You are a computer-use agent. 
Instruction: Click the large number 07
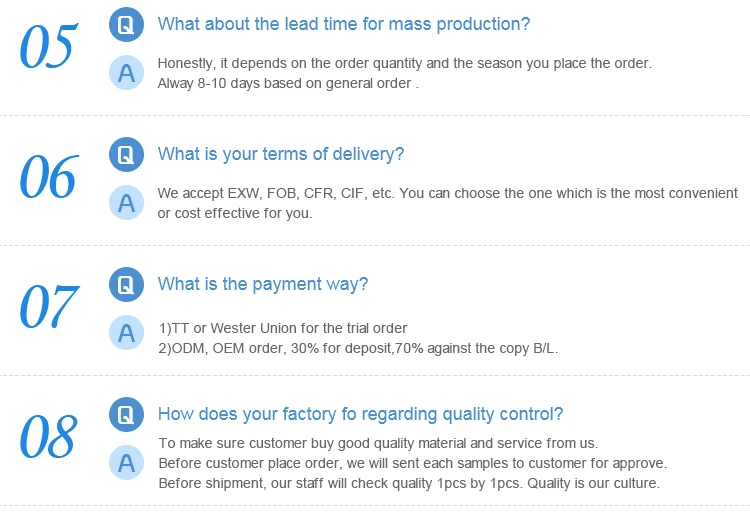[x=48, y=307]
